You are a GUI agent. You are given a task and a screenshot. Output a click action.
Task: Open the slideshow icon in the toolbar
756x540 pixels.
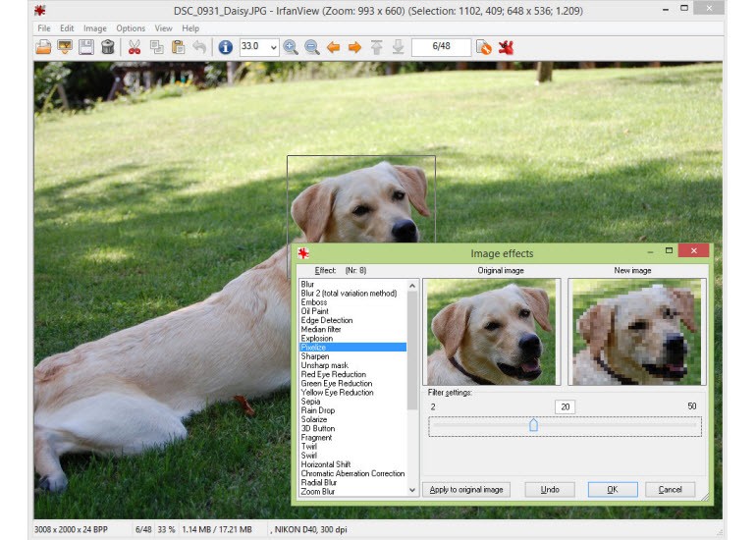point(65,47)
